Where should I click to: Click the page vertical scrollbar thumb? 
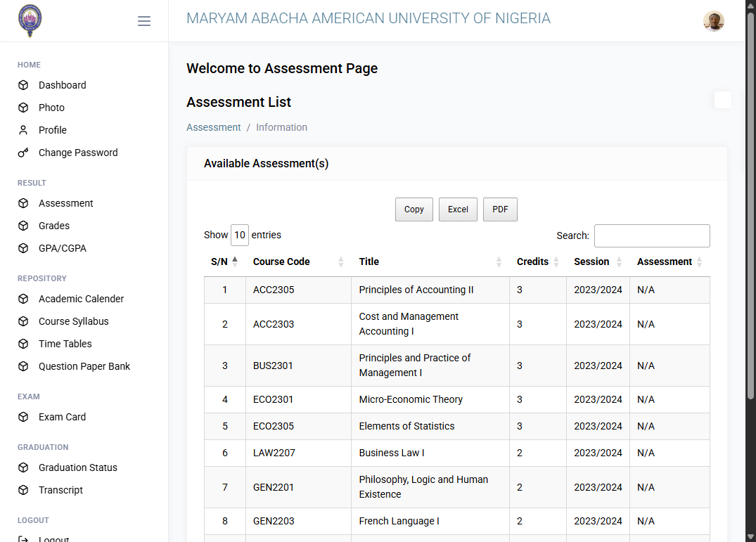[750, 206]
